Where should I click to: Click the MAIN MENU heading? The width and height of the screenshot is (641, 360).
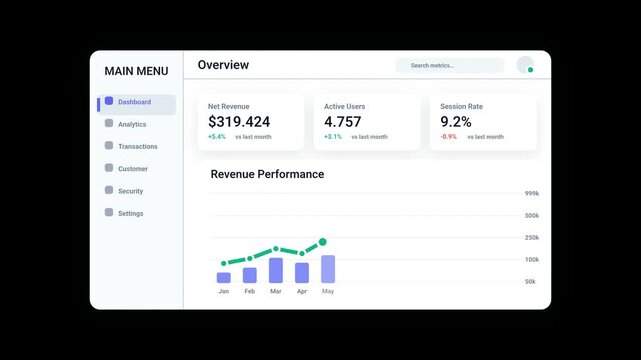click(x=137, y=71)
